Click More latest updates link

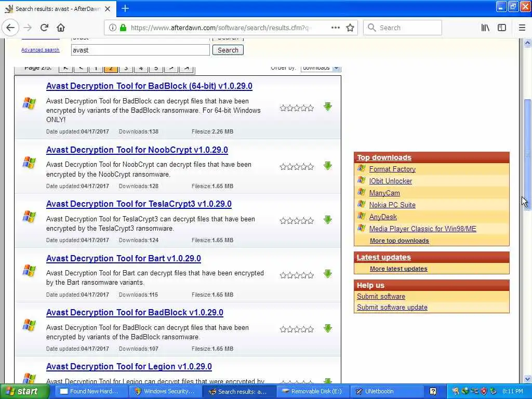pos(398,269)
